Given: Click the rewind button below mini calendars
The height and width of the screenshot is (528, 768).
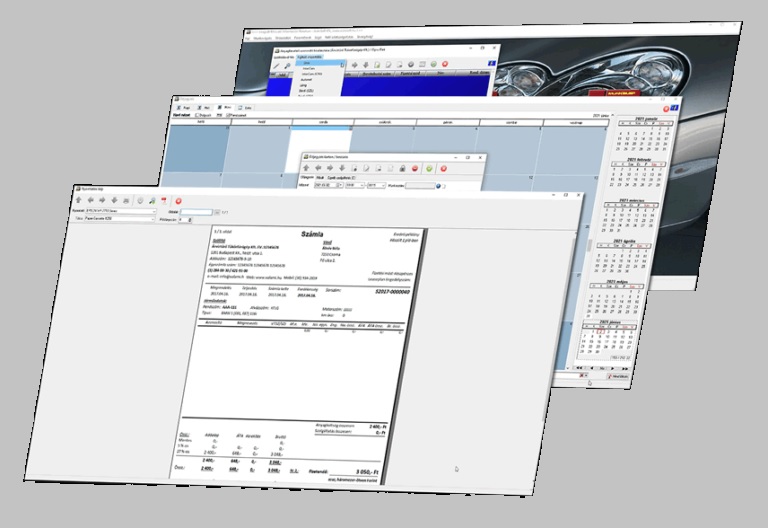Looking at the screenshot, I should (x=579, y=367).
